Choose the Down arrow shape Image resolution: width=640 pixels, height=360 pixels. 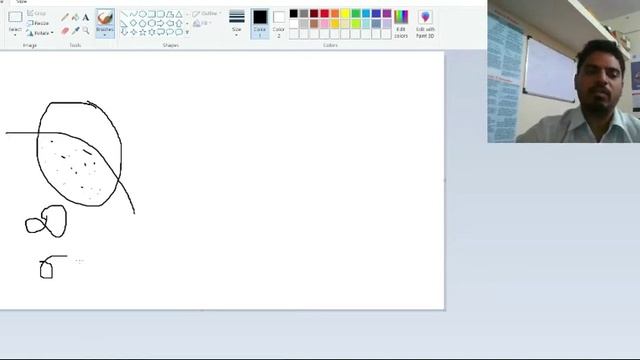(x=124, y=32)
